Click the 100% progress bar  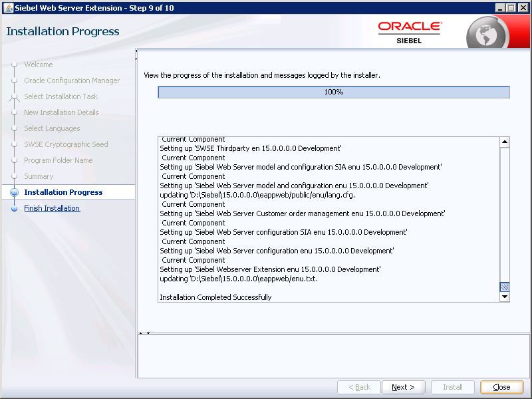coord(334,92)
